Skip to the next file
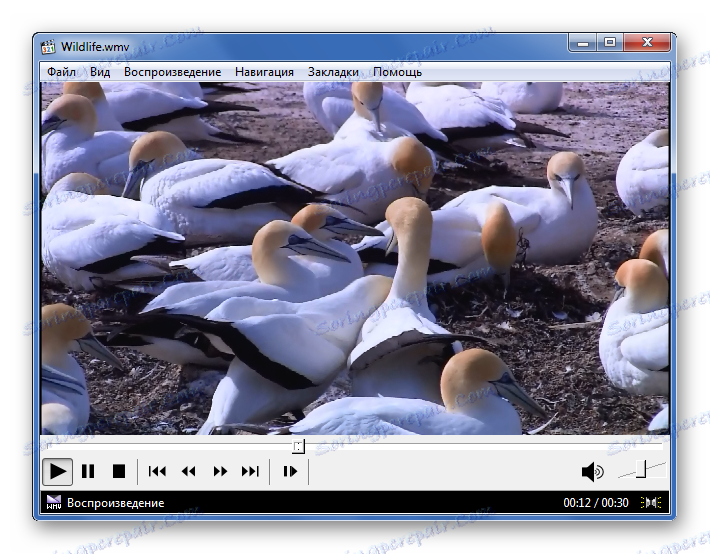 coord(250,472)
